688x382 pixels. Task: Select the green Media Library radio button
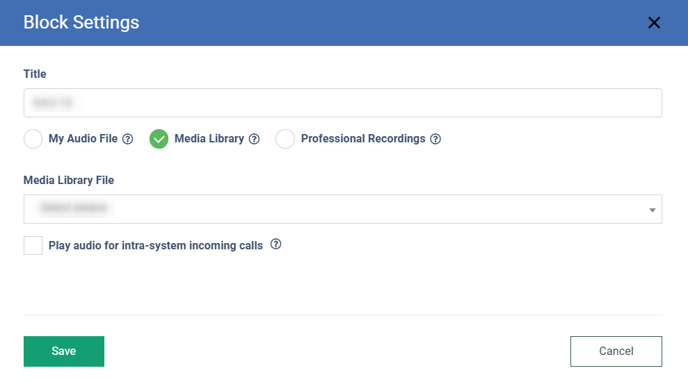click(x=159, y=139)
